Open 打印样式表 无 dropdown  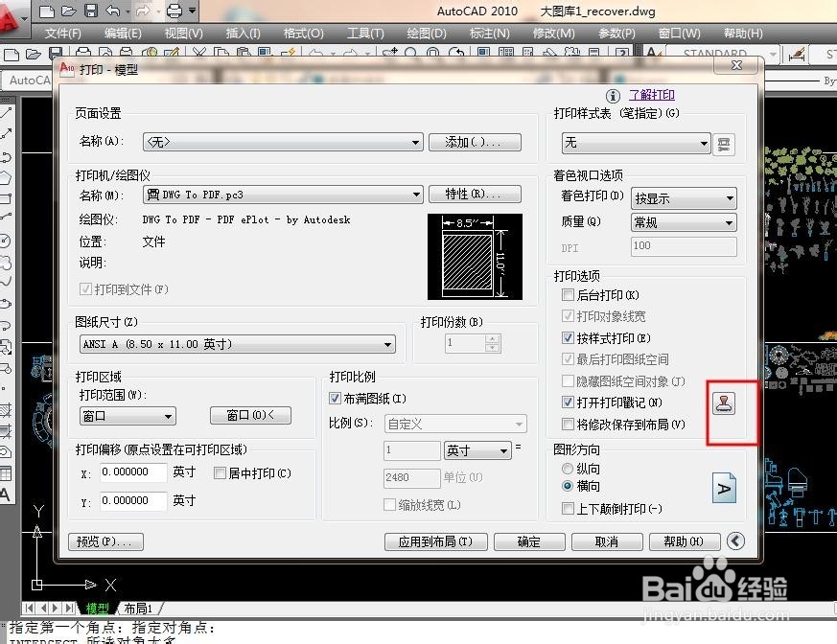click(x=637, y=143)
